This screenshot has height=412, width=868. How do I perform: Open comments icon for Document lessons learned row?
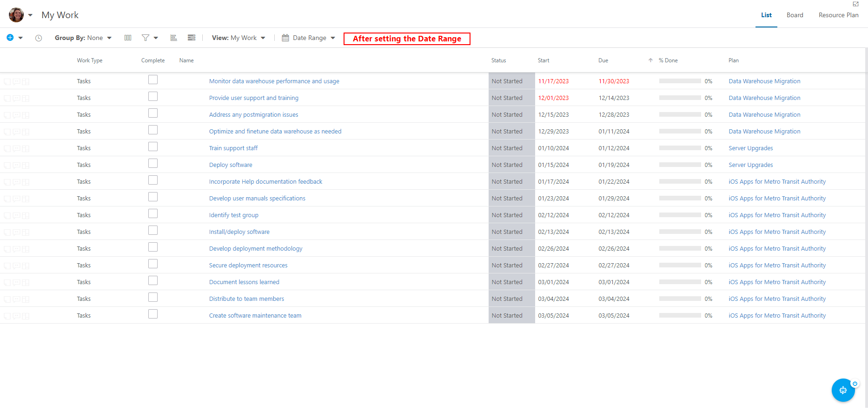click(x=16, y=282)
